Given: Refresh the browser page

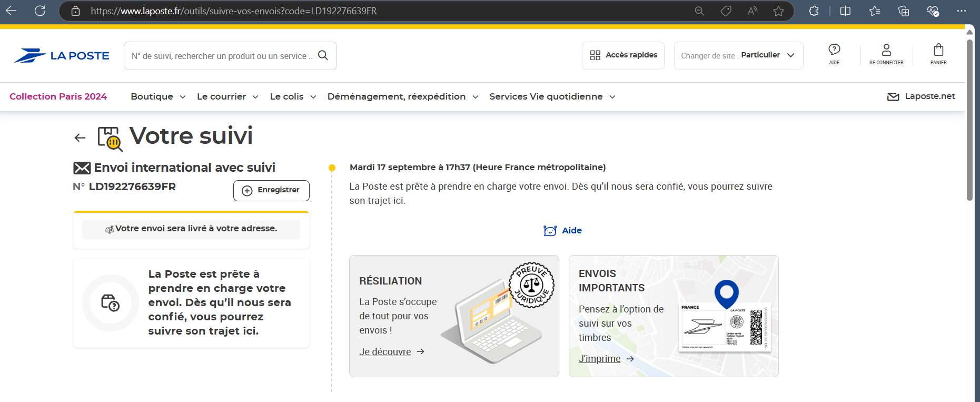Looking at the screenshot, I should tap(40, 11).
